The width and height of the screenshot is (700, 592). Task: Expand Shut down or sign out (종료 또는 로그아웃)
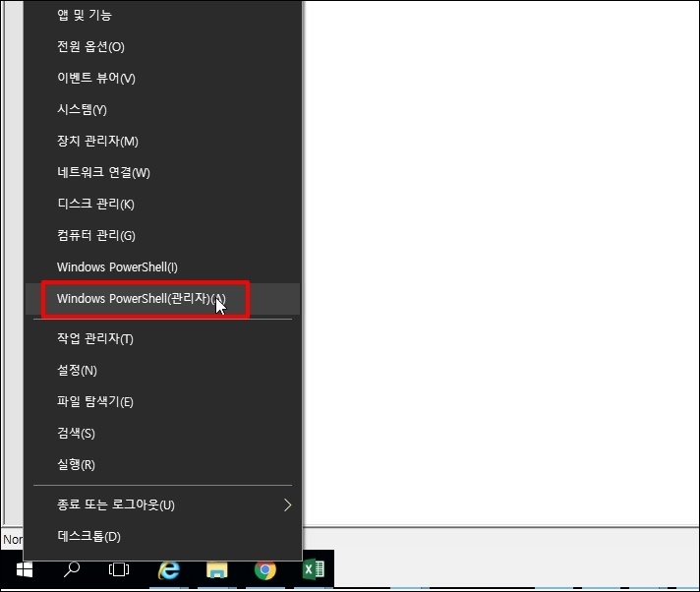(x=162, y=504)
